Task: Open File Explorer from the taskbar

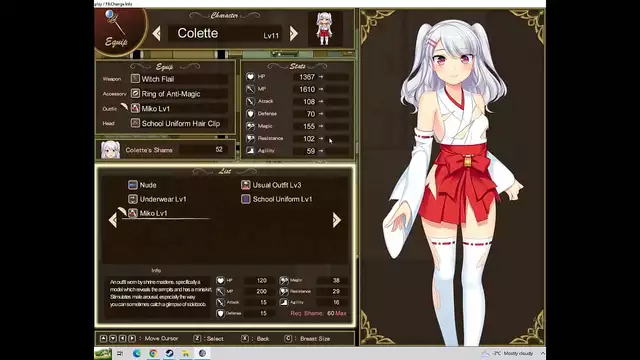Action: click(186, 353)
